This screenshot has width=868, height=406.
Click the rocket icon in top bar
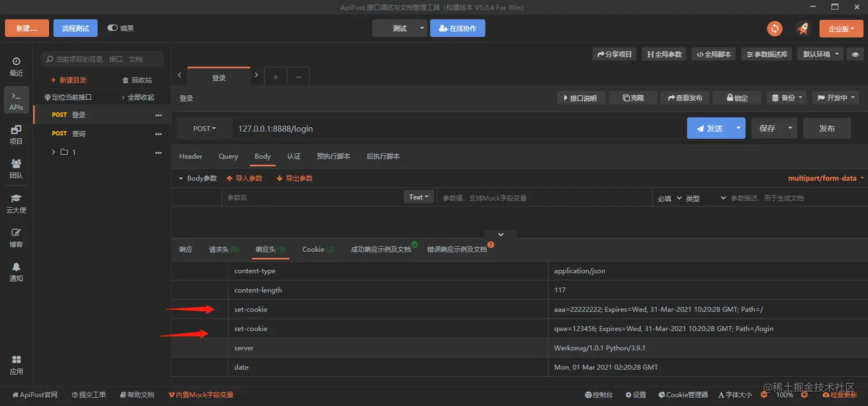(x=802, y=29)
